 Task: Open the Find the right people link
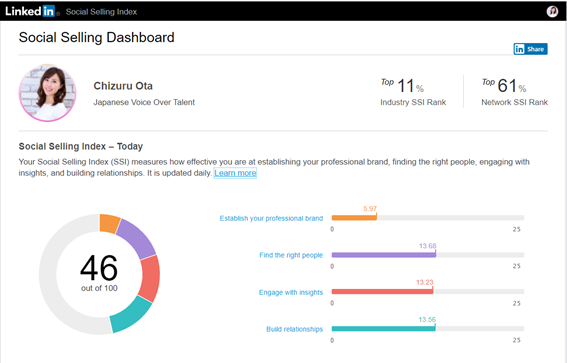(291, 255)
